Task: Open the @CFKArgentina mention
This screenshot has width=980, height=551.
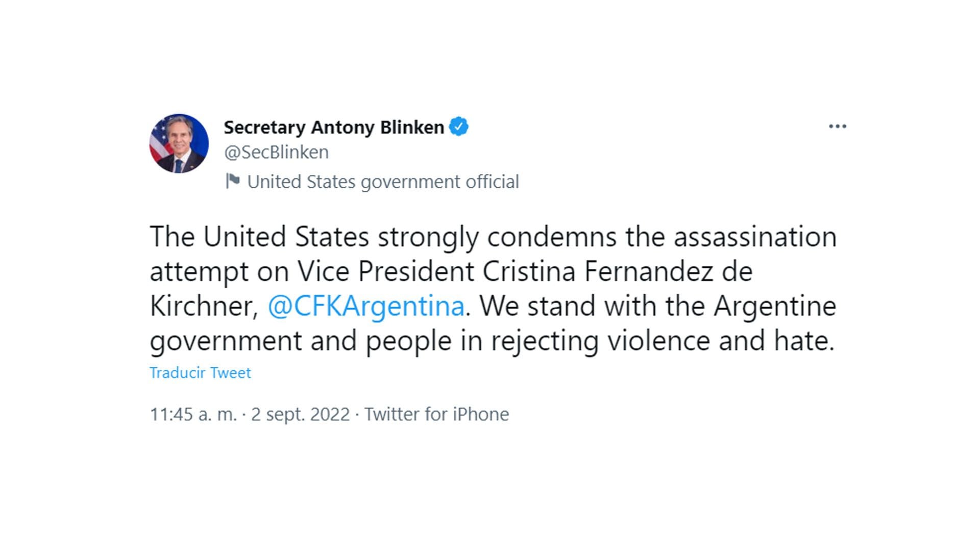Action: point(366,306)
